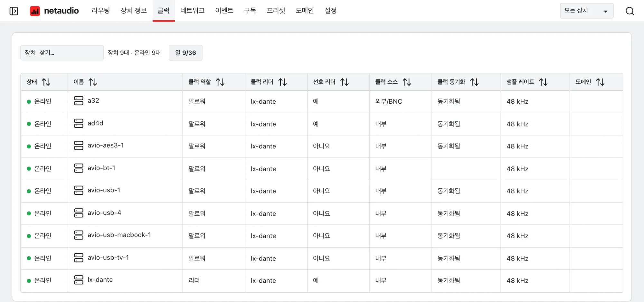644x302 pixels.
Task: Sort by 선호 리더 column arrows
Action: pos(345,82)
